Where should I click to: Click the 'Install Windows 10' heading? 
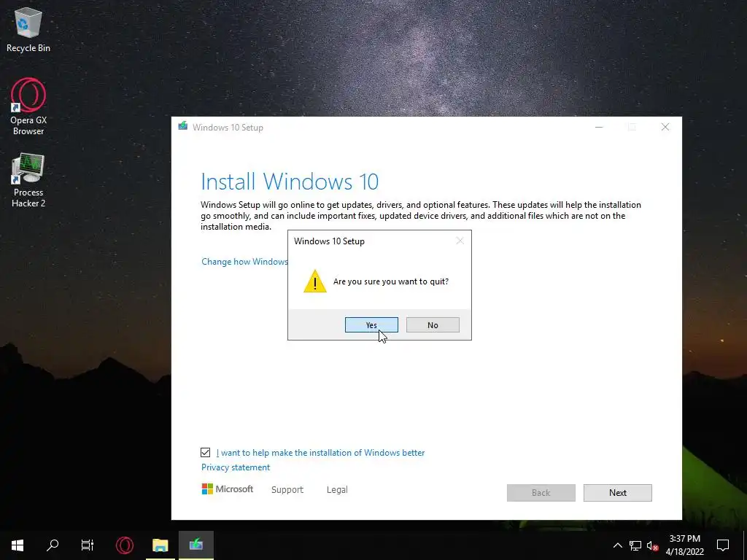[x=290, y=182]
